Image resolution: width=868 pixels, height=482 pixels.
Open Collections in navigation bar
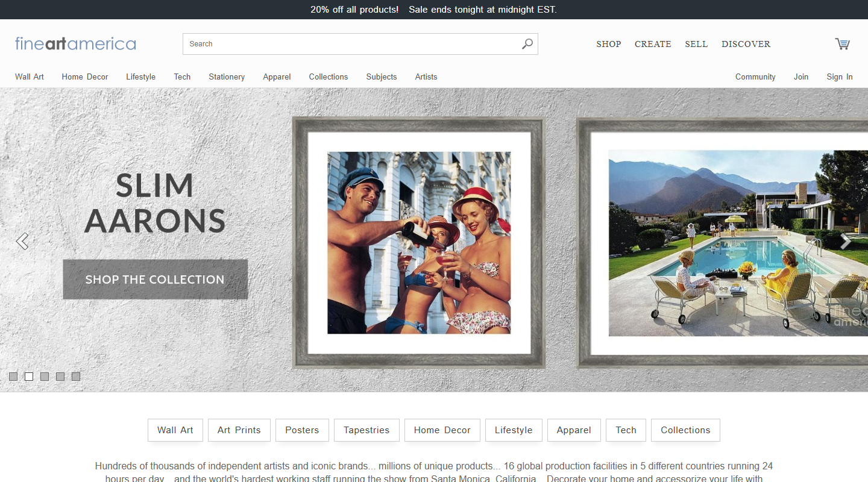pos(329,77)
